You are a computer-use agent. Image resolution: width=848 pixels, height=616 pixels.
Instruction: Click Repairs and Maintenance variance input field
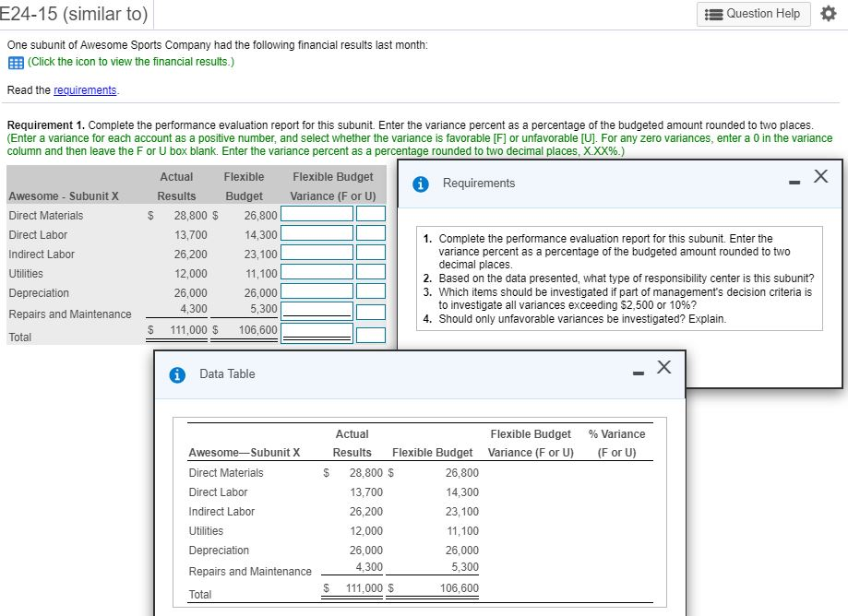click(x=317, y=312)
